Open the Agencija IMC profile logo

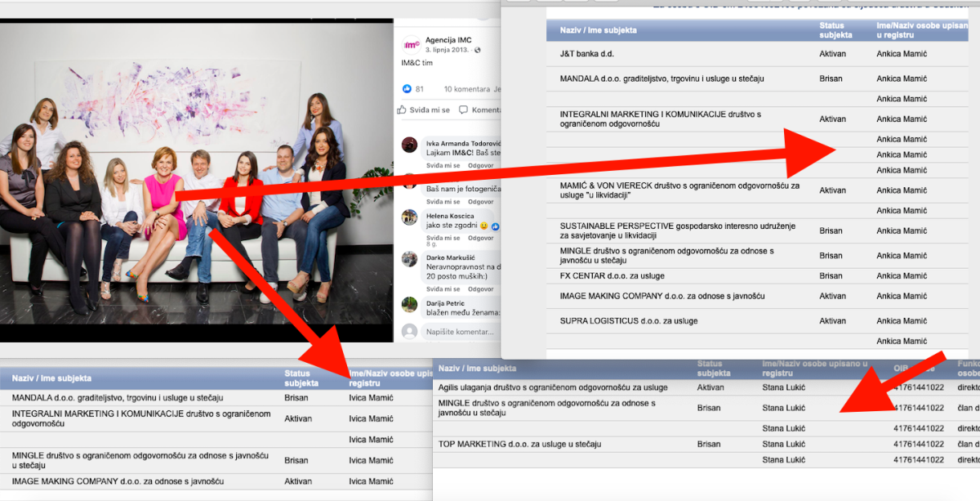click(412, 44)
